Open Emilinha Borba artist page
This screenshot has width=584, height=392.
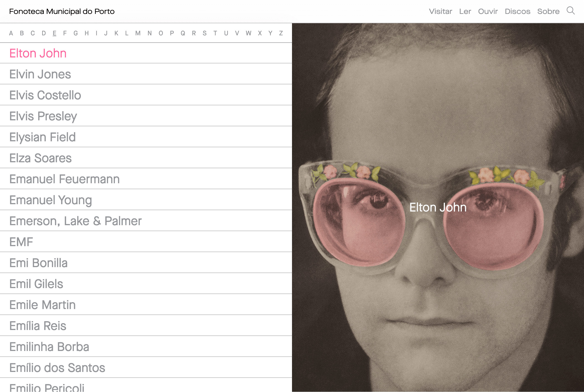(x=146, y=347)
